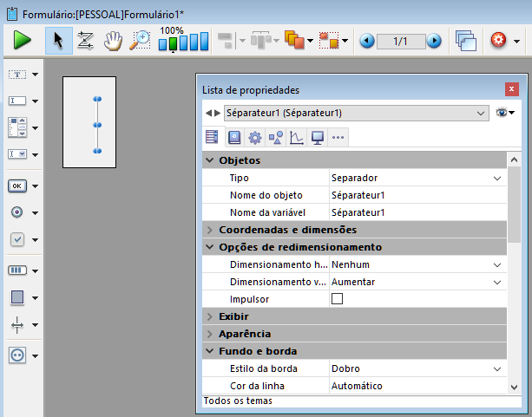Expand the Coordenadas e dimensões section
Viewport: 532px width, 417px height.
click(210, 230)
